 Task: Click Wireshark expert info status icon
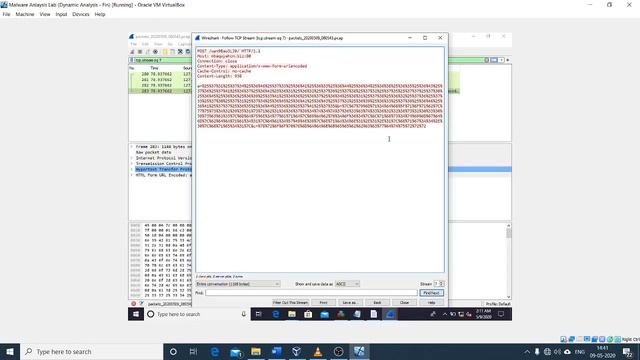pos(133,304)
